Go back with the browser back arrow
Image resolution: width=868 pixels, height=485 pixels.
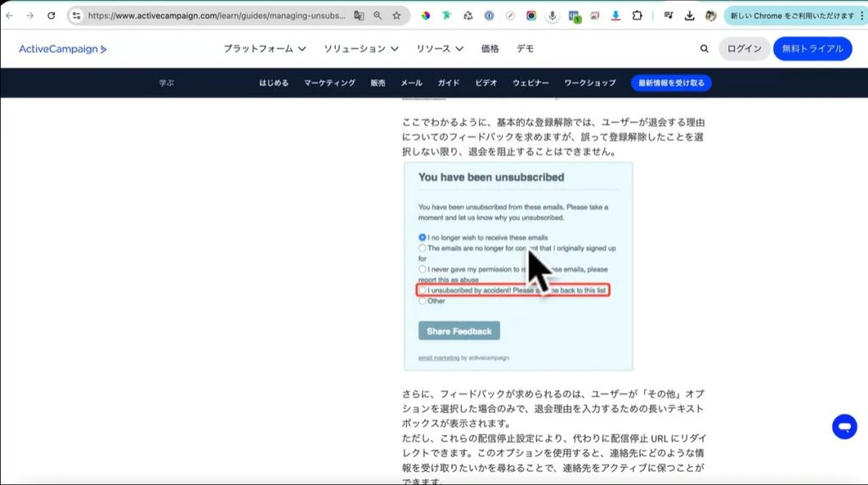click(x=10, y=15)
